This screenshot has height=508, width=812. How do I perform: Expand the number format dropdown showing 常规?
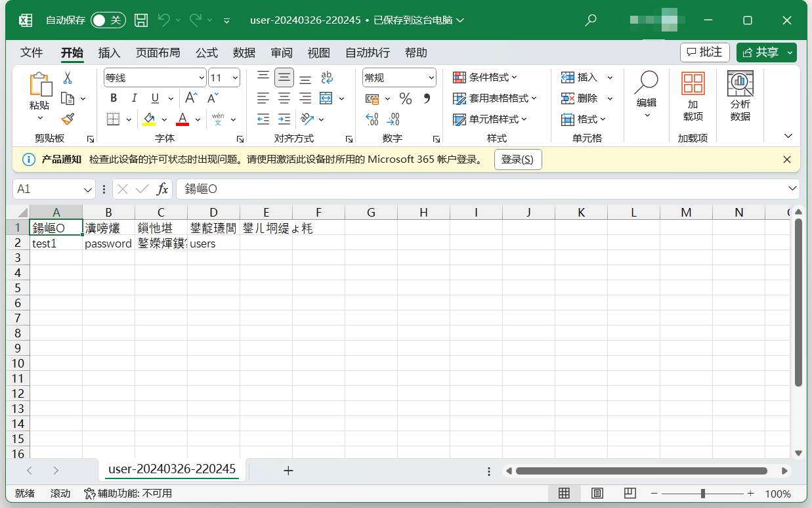click(431, 78)
